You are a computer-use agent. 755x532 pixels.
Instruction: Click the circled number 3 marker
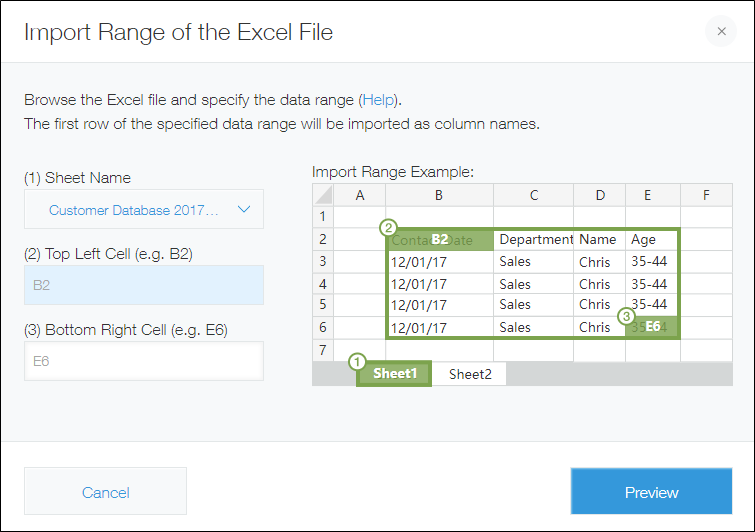(x=627, y=316)
